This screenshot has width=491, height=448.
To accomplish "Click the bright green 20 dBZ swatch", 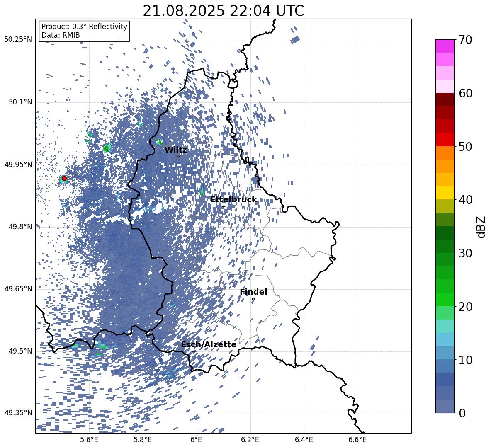I will click(445, 299).
